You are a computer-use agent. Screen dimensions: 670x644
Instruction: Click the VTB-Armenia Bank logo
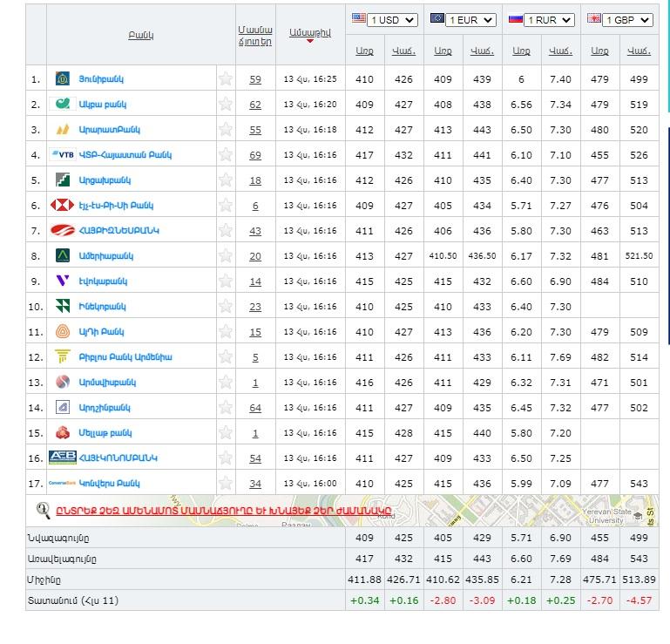[63, 155]
